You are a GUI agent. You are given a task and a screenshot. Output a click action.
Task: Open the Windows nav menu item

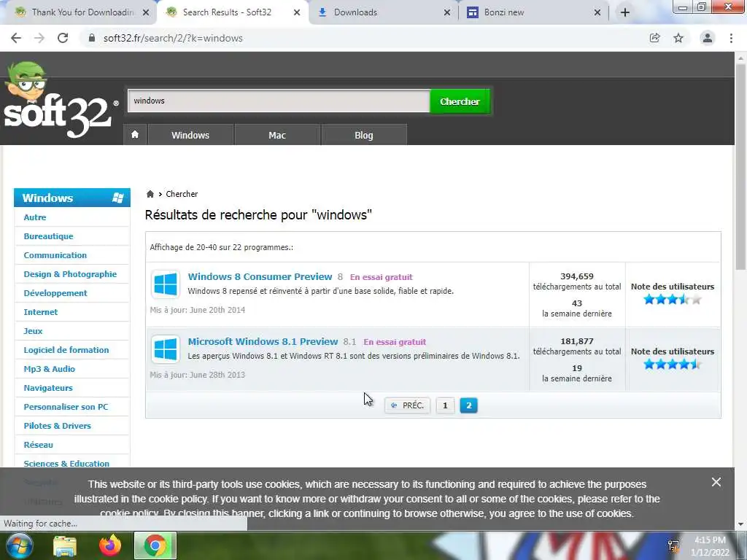click(190, 135)
